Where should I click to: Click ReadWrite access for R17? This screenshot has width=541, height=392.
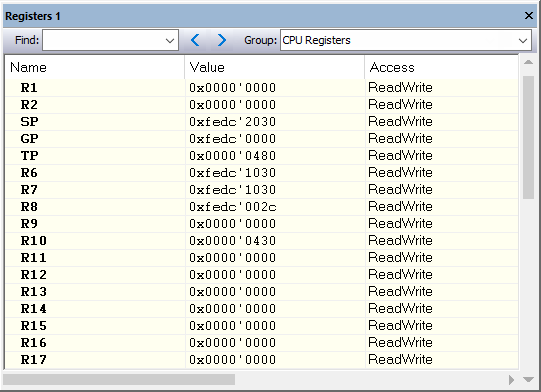tap(400, 360)
